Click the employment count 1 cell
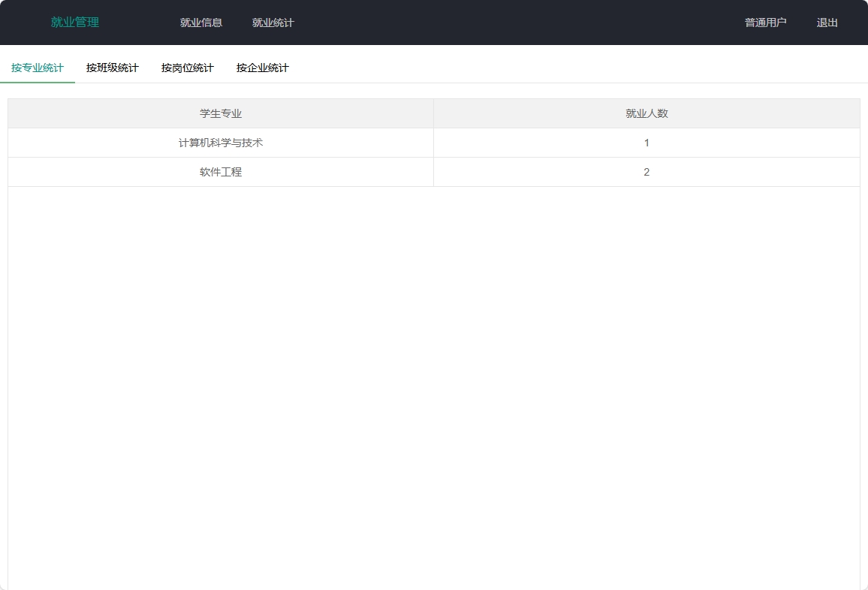The image size is (868, 590). coord(646,143)
